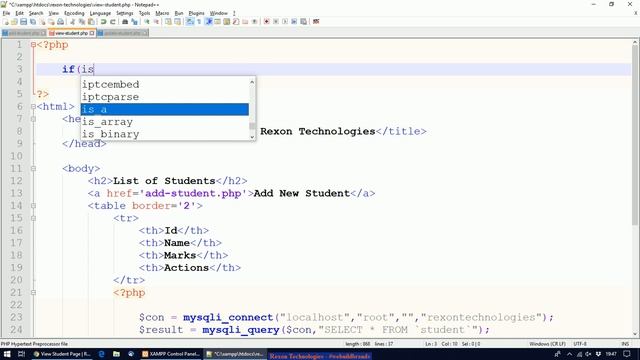
Task: Click the editor vertical scrollbar thumb
Action: click(635, 135)
